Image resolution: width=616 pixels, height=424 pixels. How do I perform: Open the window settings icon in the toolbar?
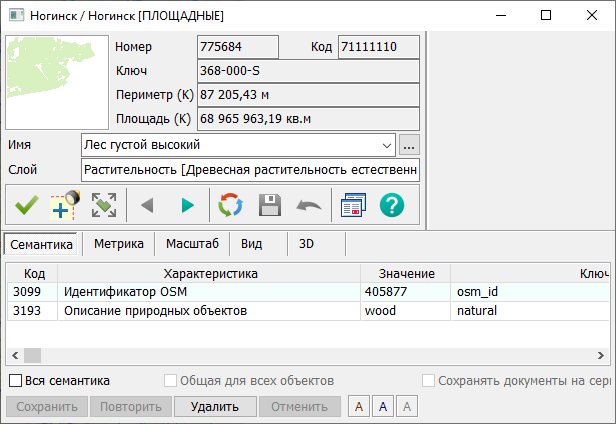coord(353,205)
